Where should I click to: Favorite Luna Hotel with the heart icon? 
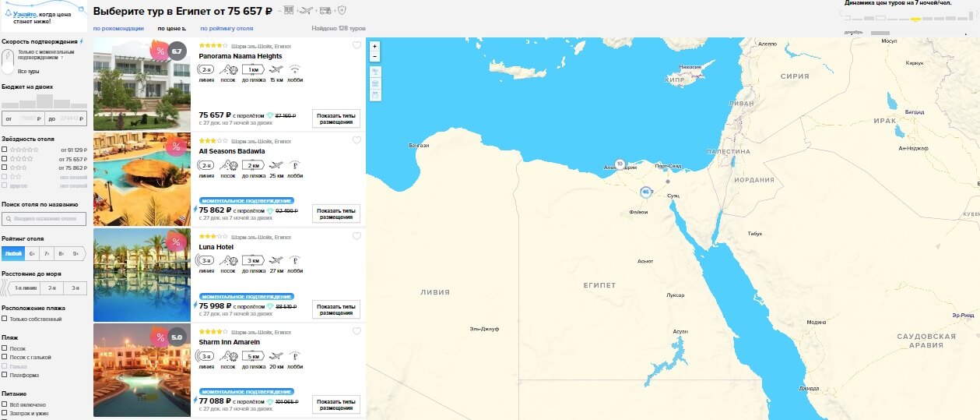pos(357,236)
